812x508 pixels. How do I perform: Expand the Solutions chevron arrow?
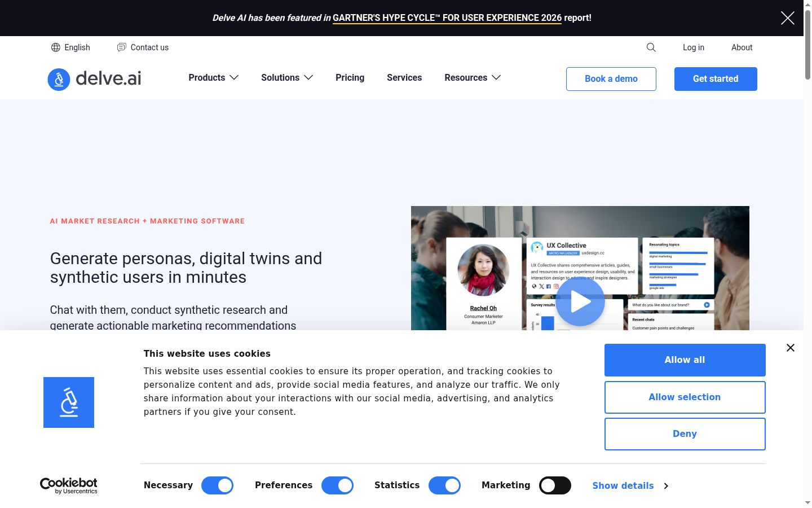click(308, 78)
